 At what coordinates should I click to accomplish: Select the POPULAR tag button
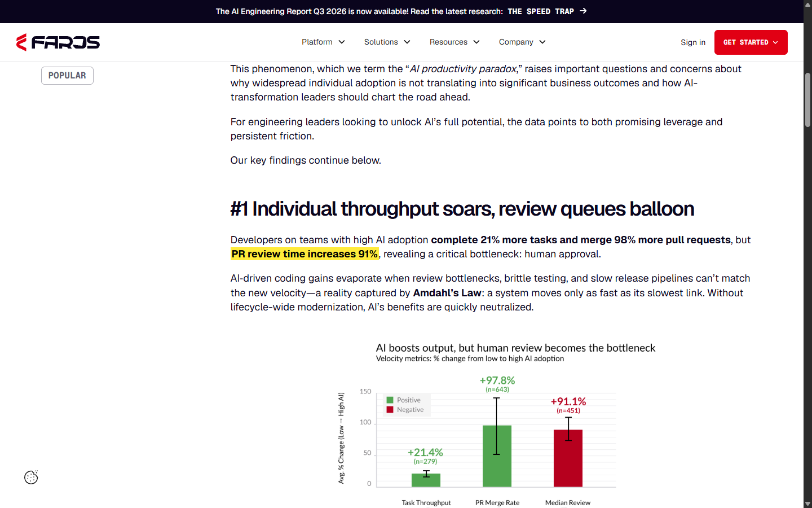click(67, 76)
